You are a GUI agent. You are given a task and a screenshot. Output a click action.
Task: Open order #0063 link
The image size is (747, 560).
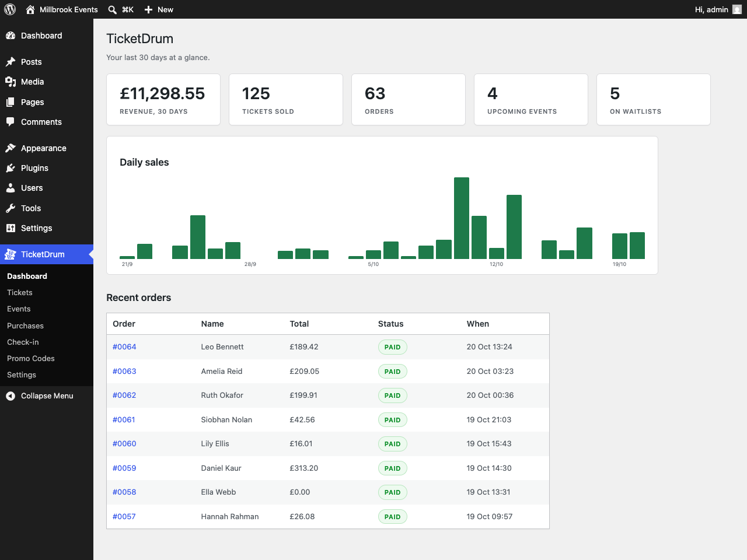click(124, 372)
